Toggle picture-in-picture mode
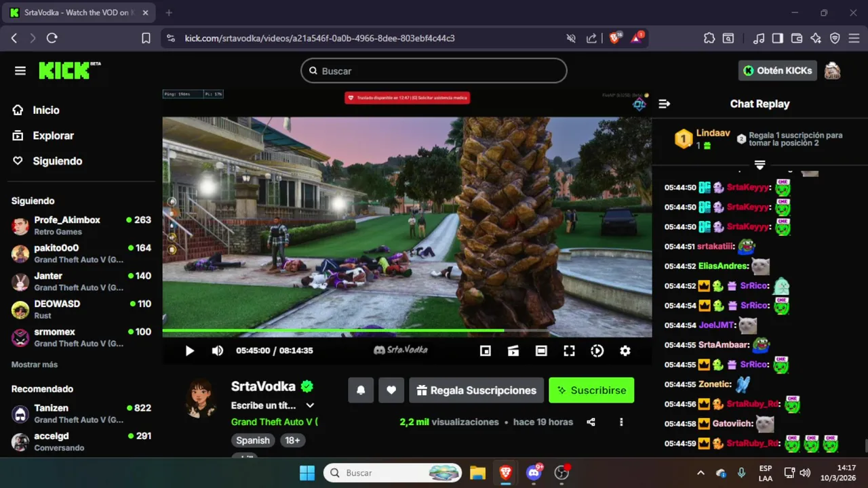Screen dimensions: 868x488 (x=486, y=350)
